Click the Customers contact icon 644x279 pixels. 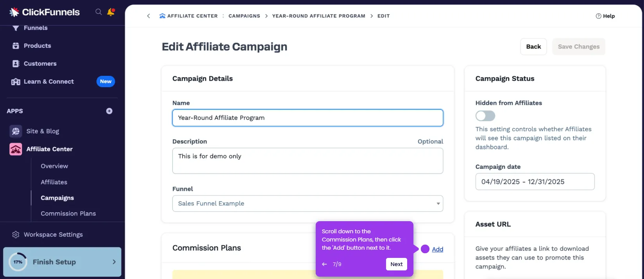[16, 64]
